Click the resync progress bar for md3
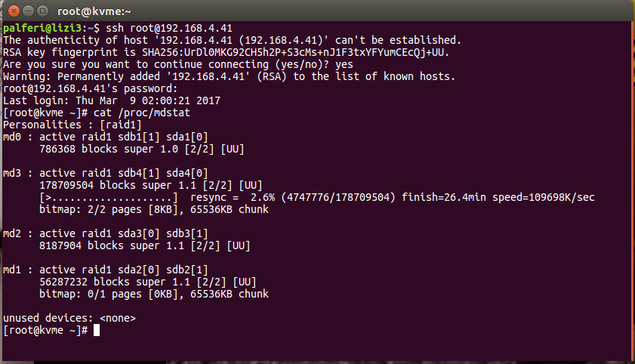635x364 pixels. (x=109, y=198)
